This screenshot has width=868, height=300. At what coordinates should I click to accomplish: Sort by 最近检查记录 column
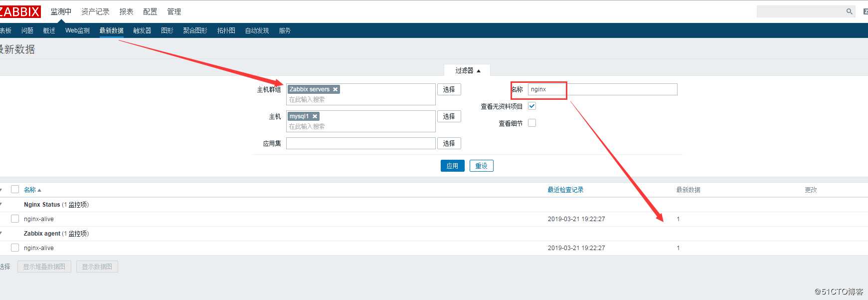coord(565,190)
